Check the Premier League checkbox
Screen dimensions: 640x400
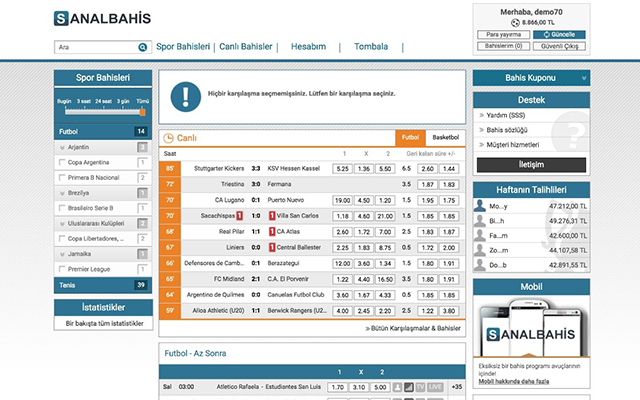point(62,270)
